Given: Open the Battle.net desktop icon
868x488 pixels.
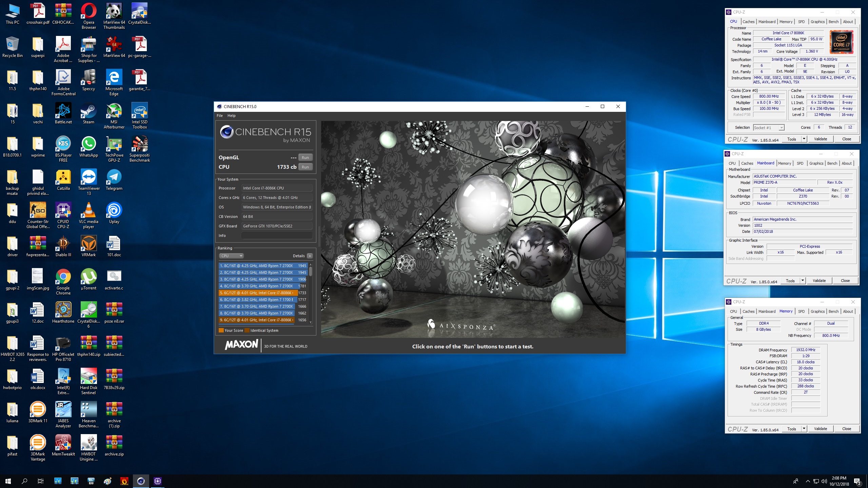Looking at the screenshot, I should click(x=63, y=114).
